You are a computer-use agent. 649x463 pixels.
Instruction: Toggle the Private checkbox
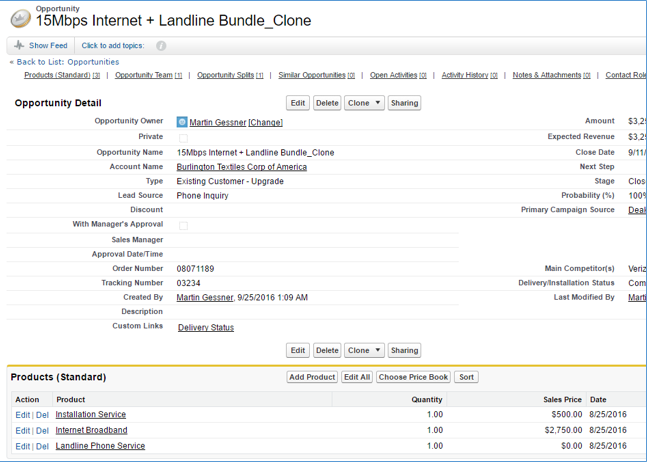[182, 138]
